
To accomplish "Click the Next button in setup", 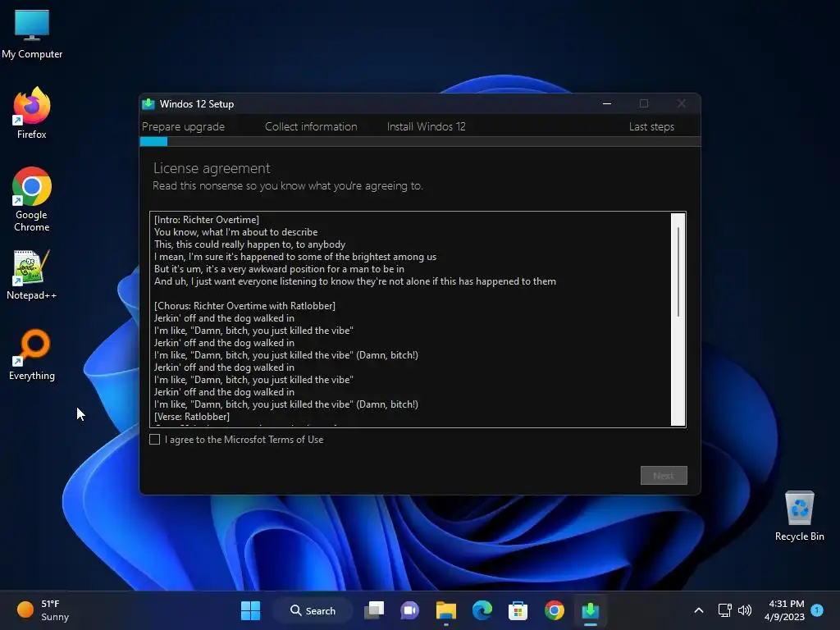I will [664, 475].
